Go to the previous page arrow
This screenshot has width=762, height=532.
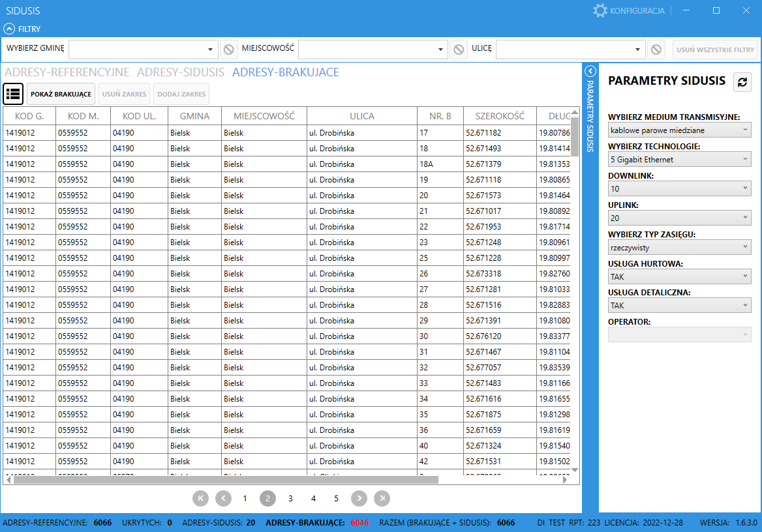click(223, 498)
